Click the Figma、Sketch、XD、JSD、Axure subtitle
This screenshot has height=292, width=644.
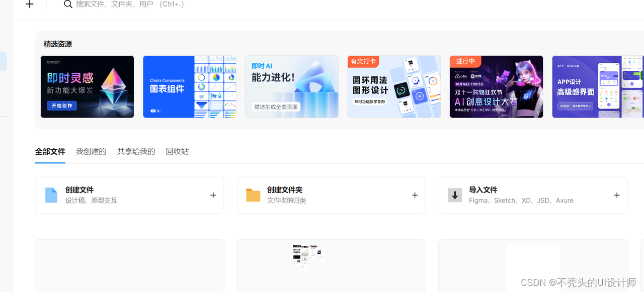[x=521, y=201]
